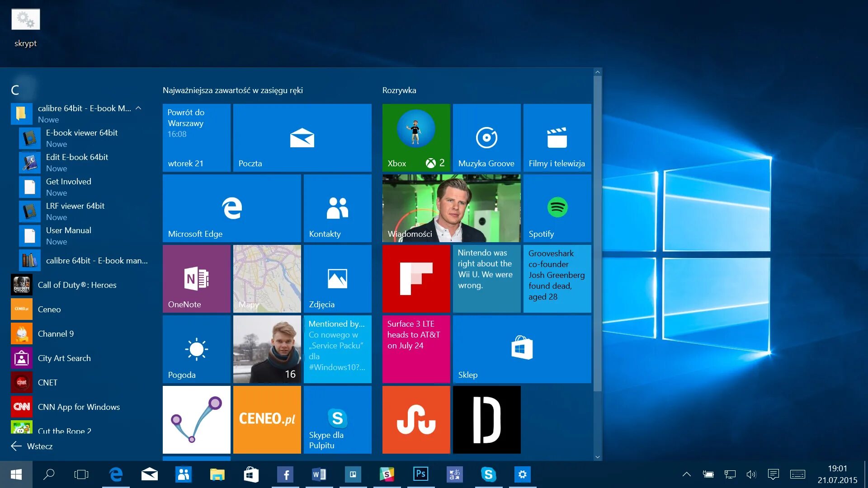
Task: Open Photoshop from the taskbar
Action: [421, 474]
